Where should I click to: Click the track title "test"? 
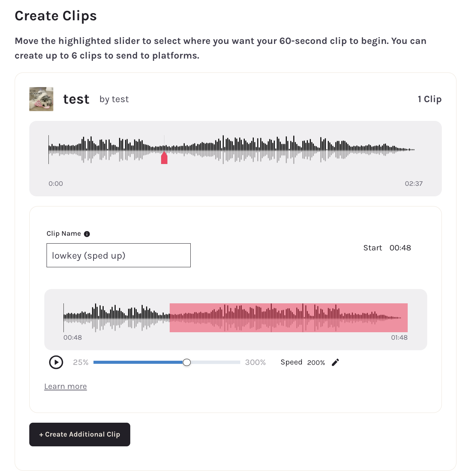(76, 99)
